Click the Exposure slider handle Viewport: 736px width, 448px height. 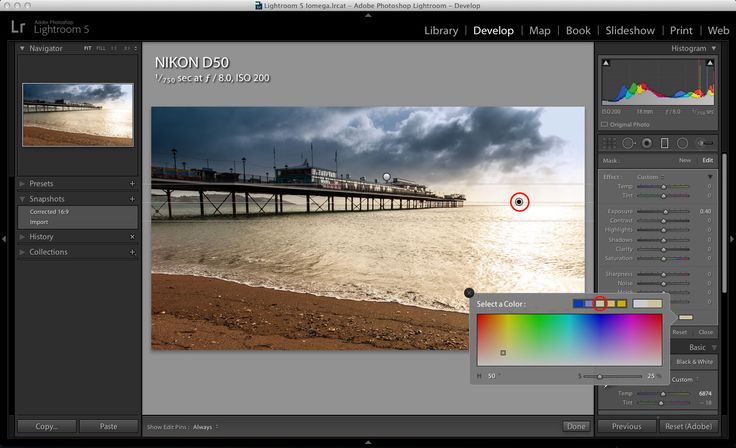[666, 212]
